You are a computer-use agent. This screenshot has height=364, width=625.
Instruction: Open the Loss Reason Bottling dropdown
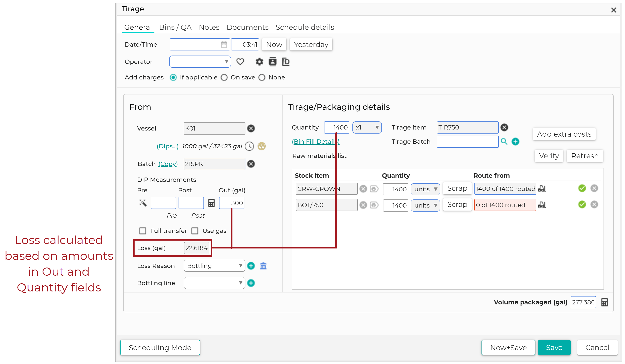coord(214,266)
